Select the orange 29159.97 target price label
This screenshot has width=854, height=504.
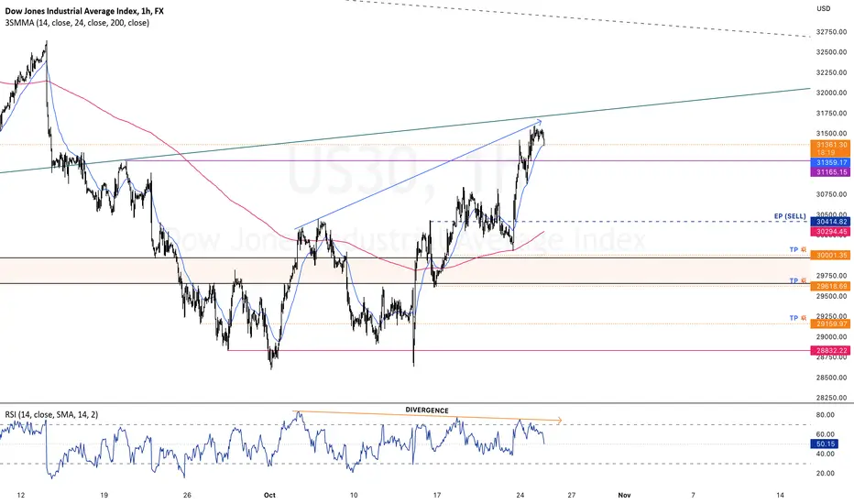(830, 323)
